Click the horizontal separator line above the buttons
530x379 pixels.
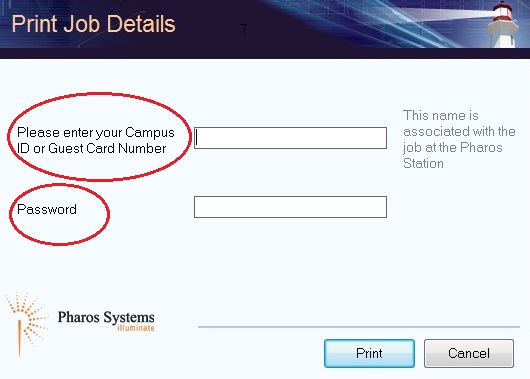click(x=359, y=327)
